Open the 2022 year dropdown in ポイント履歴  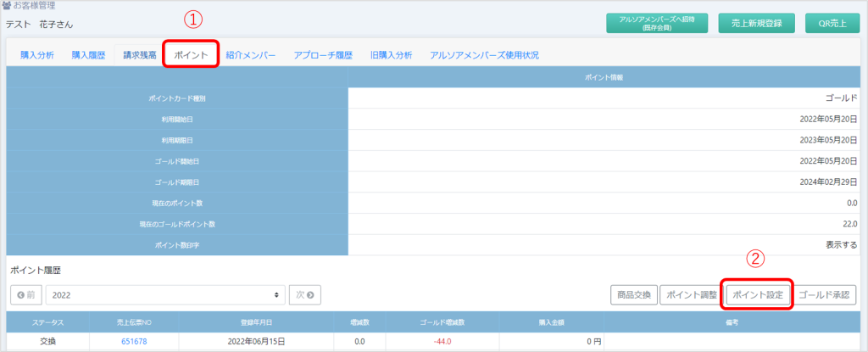(164, 295)
